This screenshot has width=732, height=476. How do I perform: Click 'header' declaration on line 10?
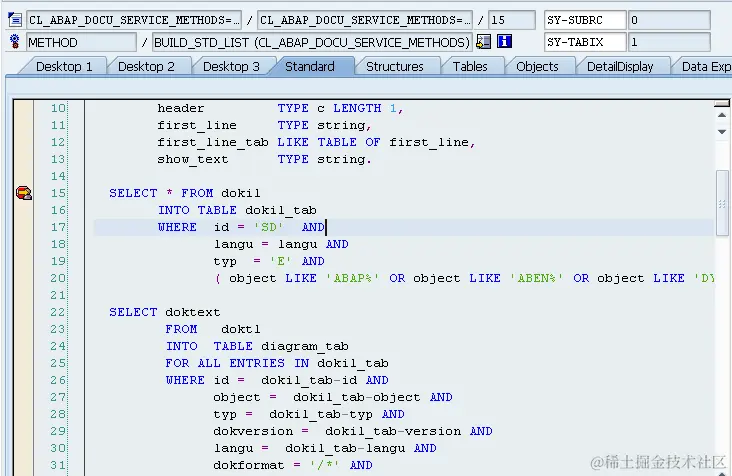coord(181,108)
